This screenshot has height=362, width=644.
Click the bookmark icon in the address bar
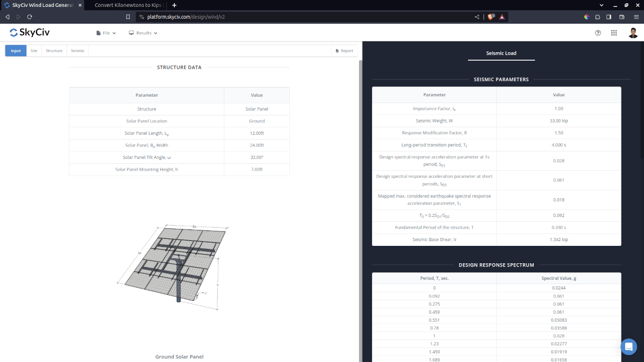pos(128,17)
